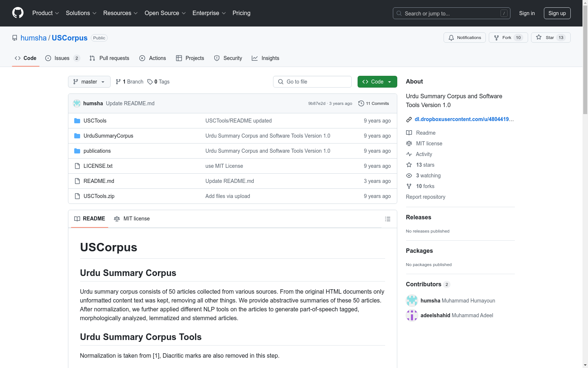Click the Search or jump to field
Viewport: 588px width, 368px height.
click(452, 13)
